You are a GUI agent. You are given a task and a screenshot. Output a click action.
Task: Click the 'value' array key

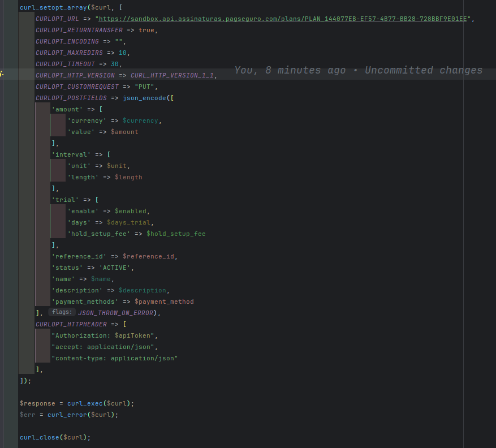pos(81,132)
